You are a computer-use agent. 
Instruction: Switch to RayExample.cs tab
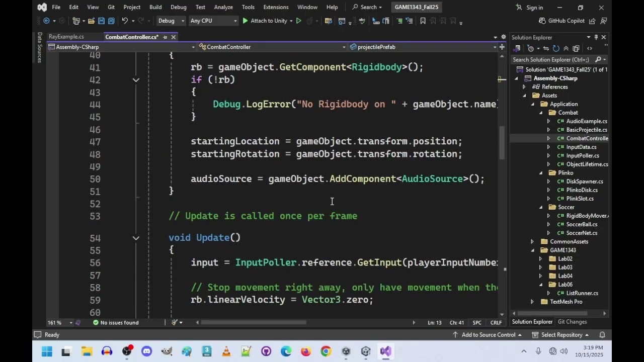tap(66, 37)
